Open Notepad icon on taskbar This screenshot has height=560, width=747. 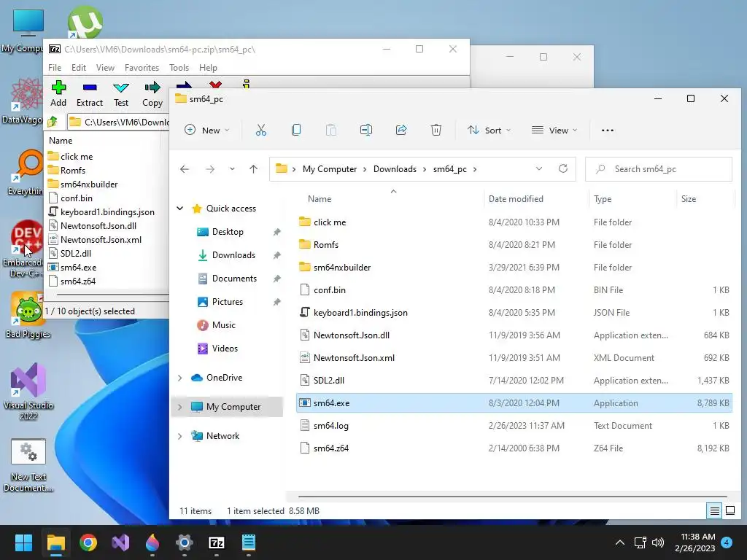248,542
